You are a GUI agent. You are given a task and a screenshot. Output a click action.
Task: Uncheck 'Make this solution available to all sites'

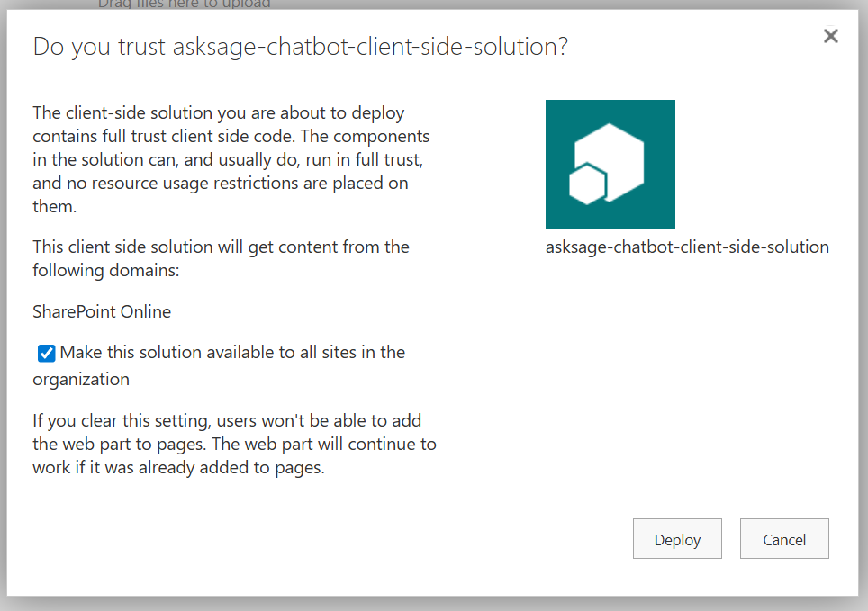tap(47, 353)
